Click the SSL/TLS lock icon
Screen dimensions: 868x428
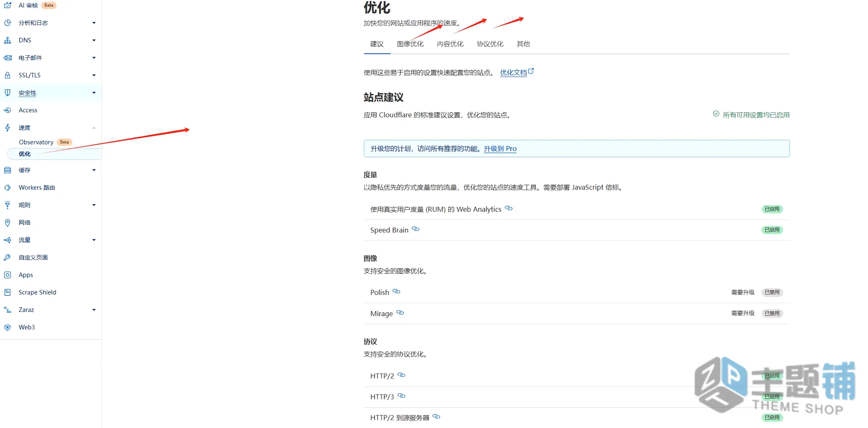coord(8,75)
